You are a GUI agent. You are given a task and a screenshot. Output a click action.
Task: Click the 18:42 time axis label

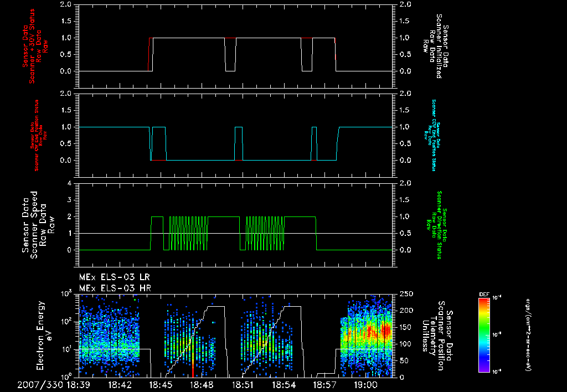[x=120, y=385]
